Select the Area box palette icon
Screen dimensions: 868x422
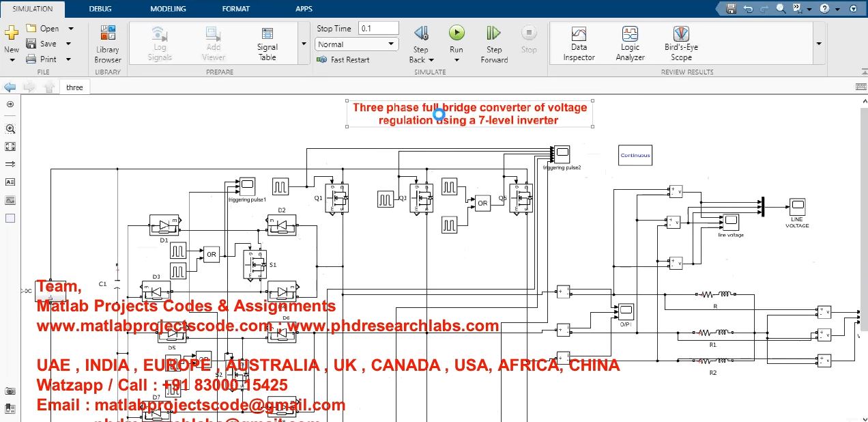[x=10, y=219]
